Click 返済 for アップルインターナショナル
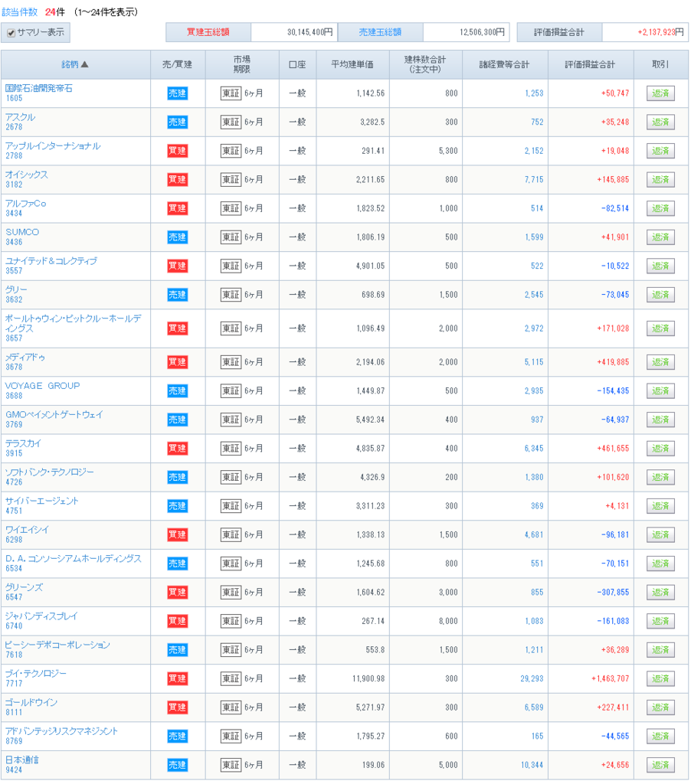Image resolution: width=691 pixels, height=784 pixels. 660,151
